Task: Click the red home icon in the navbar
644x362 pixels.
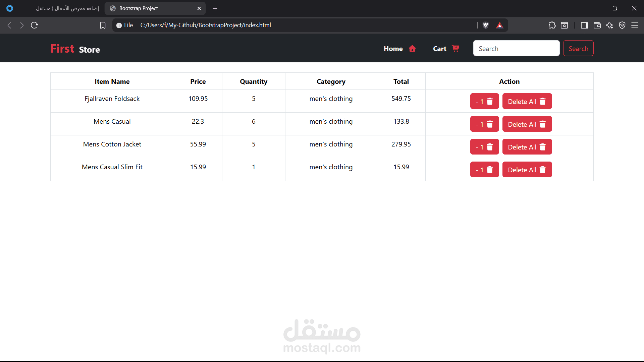Action: (x=412, y=49)
